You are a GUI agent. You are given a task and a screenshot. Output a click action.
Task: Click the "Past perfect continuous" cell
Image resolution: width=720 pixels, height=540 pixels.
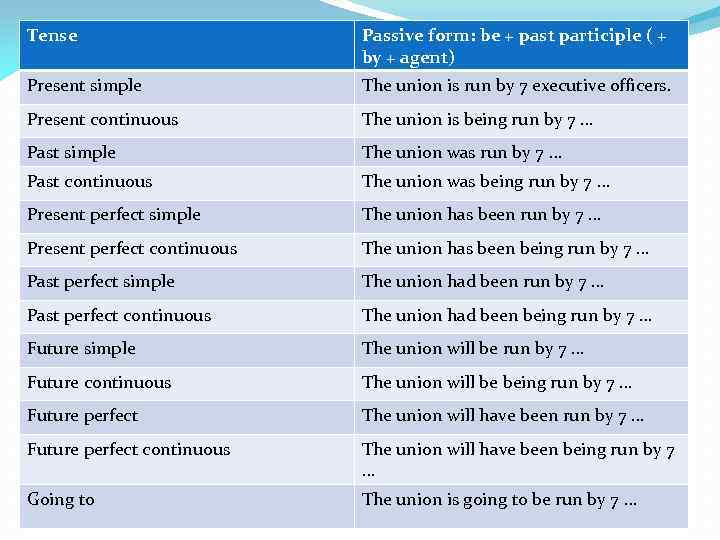119,316
